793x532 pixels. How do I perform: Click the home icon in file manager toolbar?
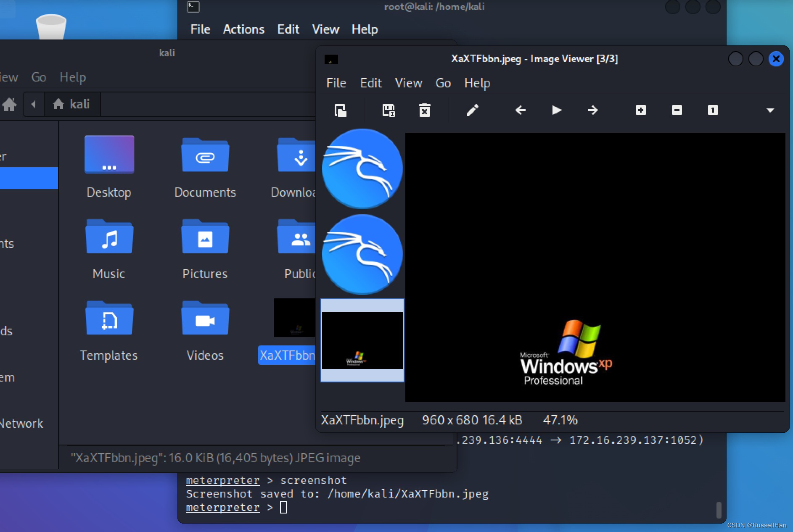(x=9, y=104)
